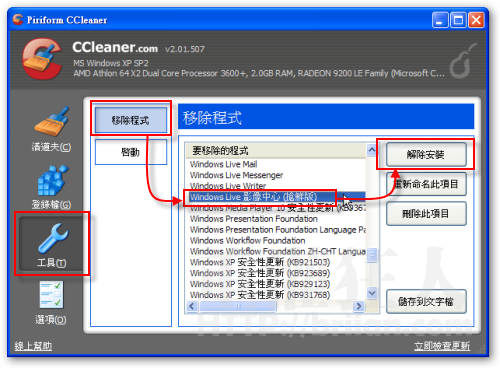This screenshot has width=500, height=368.
Task: Select Windows XP 安全性更新 KB931768 entry
Action: (x=260, y=295)
